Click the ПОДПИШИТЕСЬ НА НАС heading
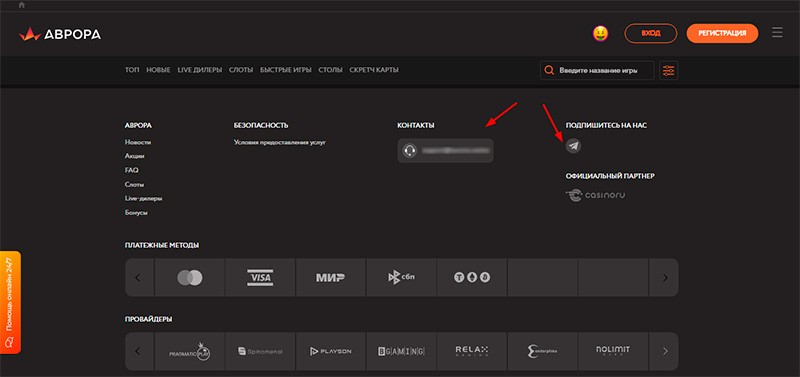800x377 pixels. [607, 125]
